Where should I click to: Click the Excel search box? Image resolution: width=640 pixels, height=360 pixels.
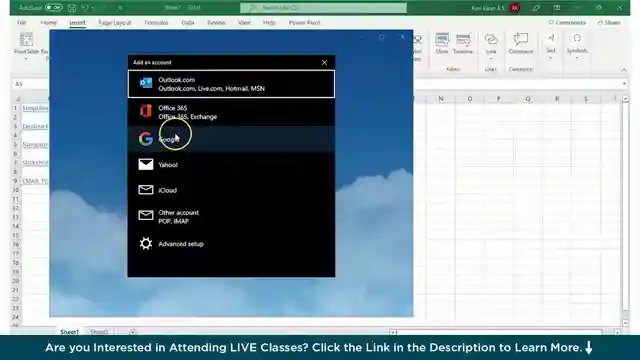[x=323, y=8]
